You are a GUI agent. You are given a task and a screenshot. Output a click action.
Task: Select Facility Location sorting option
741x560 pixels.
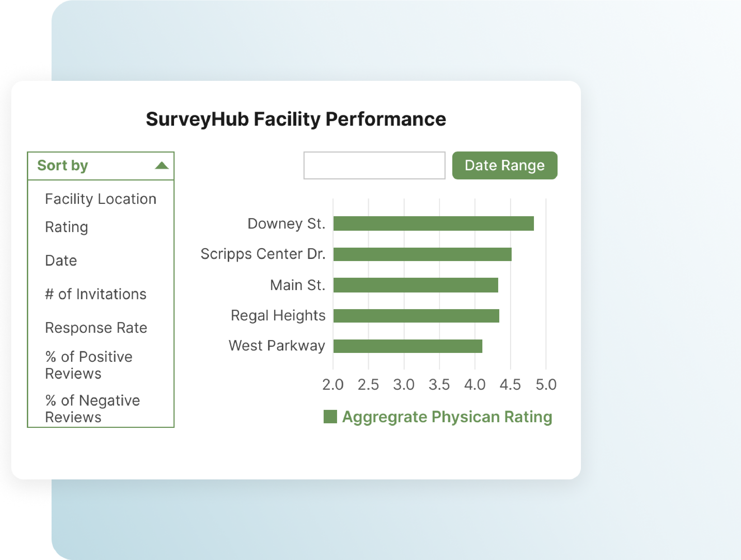point(100,199)
